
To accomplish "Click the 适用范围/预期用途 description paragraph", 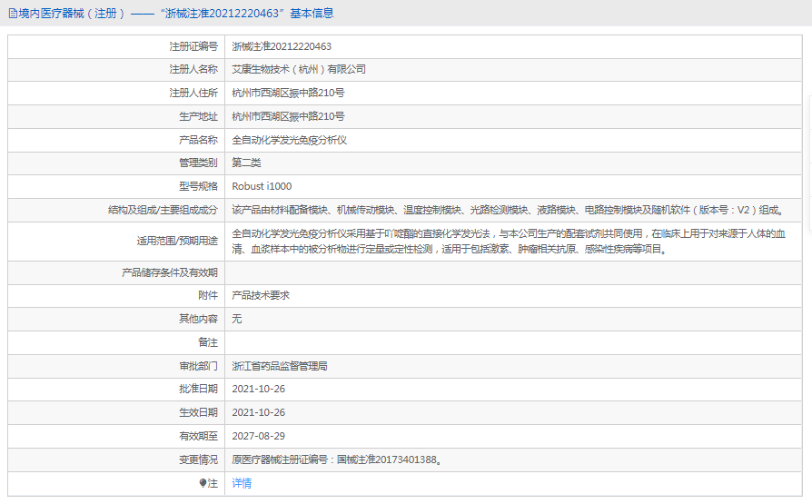I will coord(509,242).
